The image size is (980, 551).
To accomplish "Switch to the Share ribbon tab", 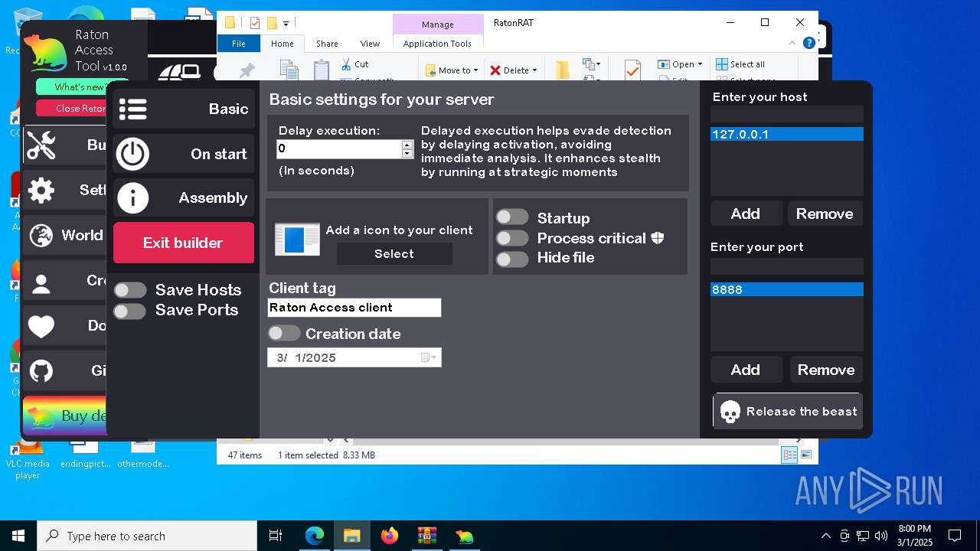I will (327, 44).
